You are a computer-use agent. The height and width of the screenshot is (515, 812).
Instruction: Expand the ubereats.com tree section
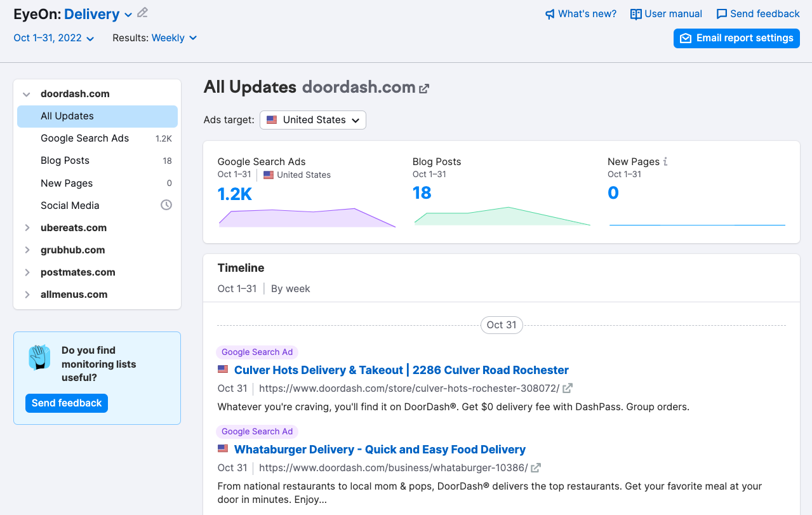27,227
